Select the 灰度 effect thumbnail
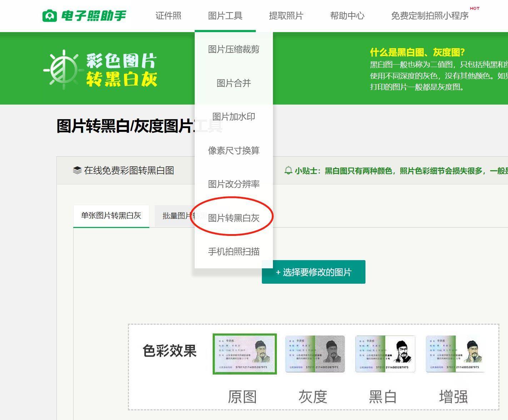Image resolution: width=508 pixels, height=420 pixels. (x=315, y=354)
